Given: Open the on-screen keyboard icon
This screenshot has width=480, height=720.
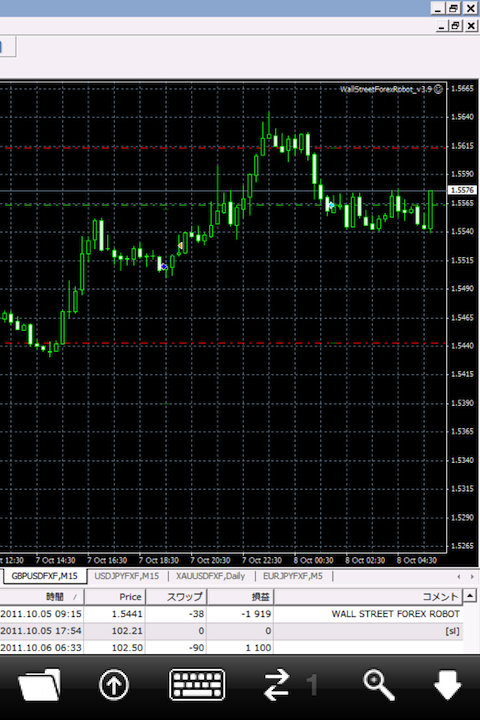Looking at the screenshot, I should [197, 685].
